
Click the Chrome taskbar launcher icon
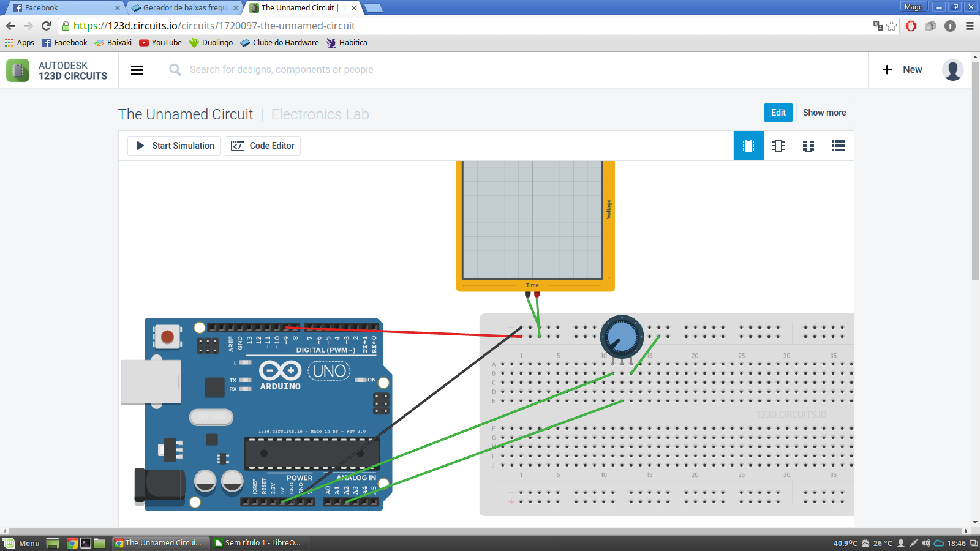72,543
